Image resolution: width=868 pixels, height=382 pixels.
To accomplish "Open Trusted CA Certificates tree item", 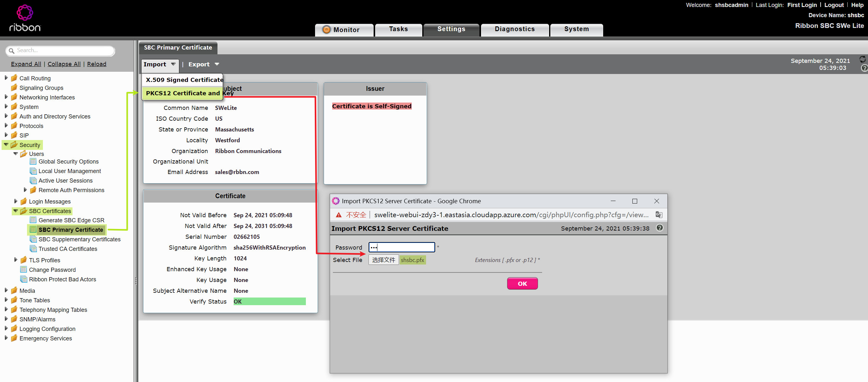I will click(x=68, y=249).
